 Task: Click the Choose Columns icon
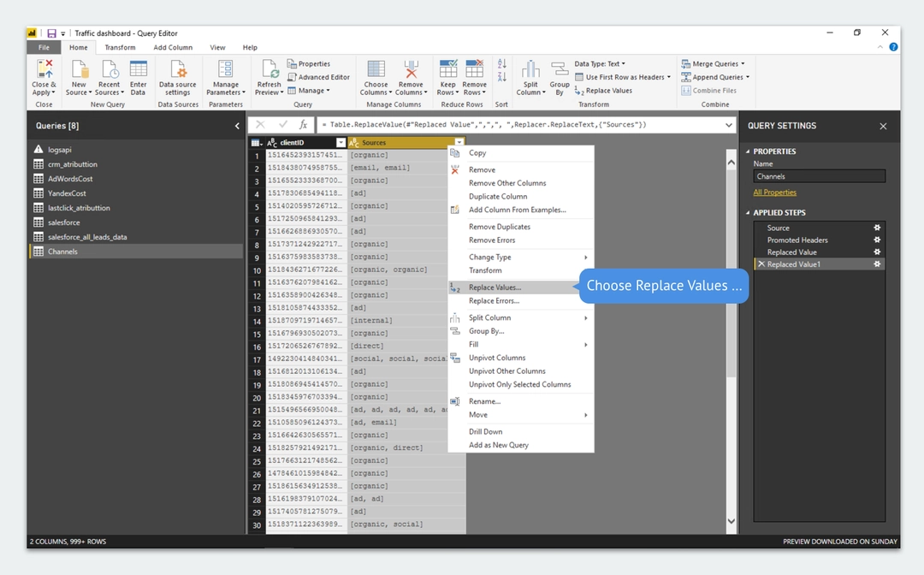point(376,69)
